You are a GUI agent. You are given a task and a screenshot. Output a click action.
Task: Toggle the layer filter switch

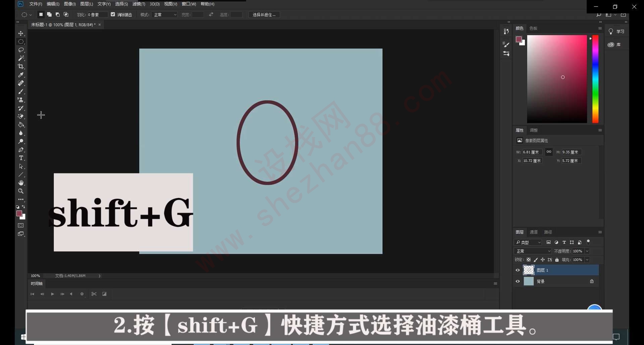588,242
